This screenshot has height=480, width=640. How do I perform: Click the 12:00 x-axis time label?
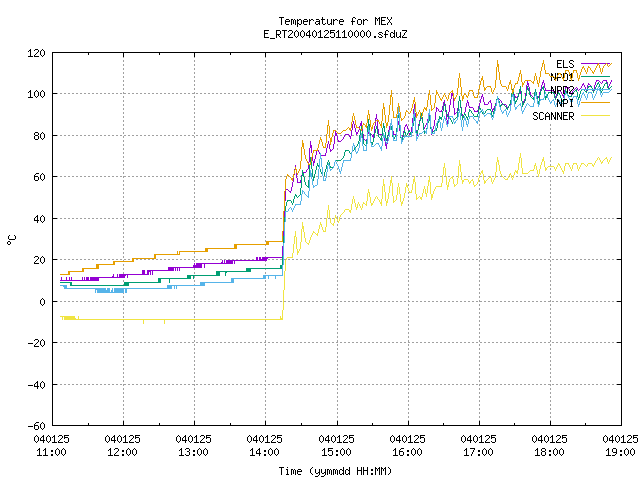point(122,452)
